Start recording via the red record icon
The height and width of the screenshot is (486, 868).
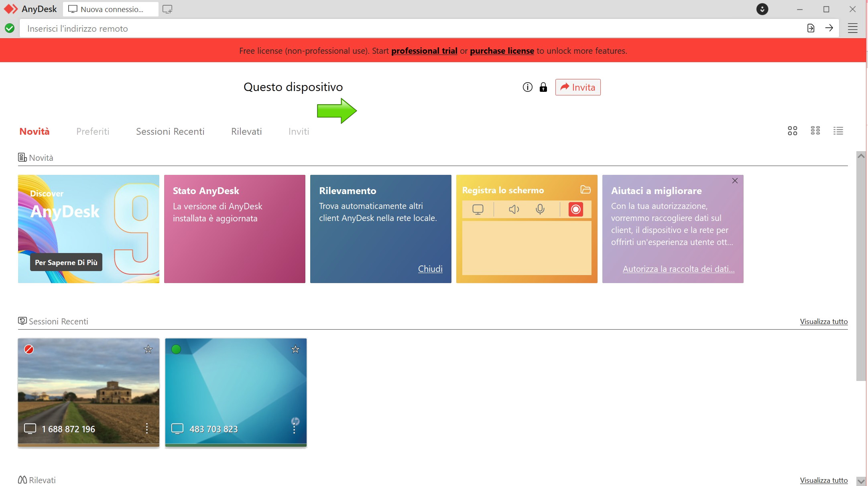tap(575, 209)
